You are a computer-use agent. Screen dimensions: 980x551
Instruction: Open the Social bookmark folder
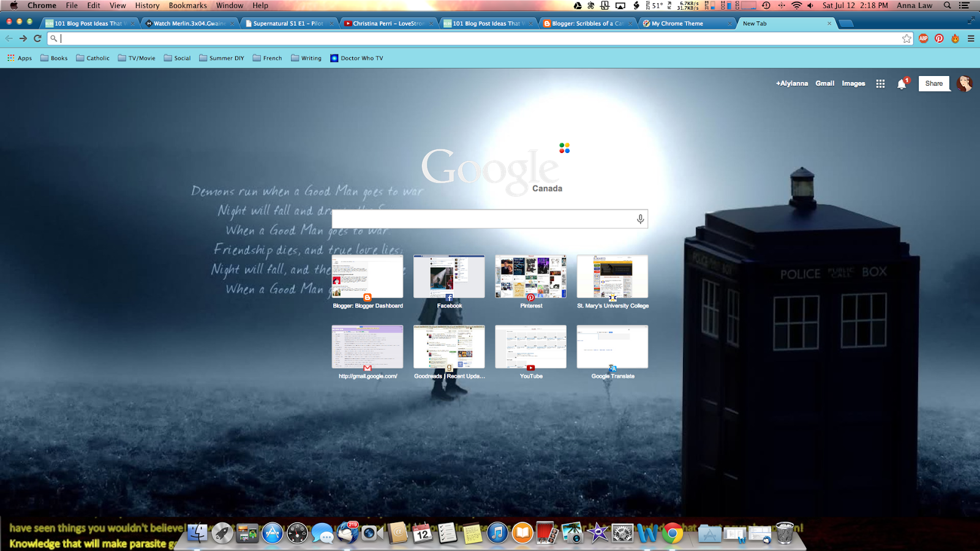click(x=177, y=58)
